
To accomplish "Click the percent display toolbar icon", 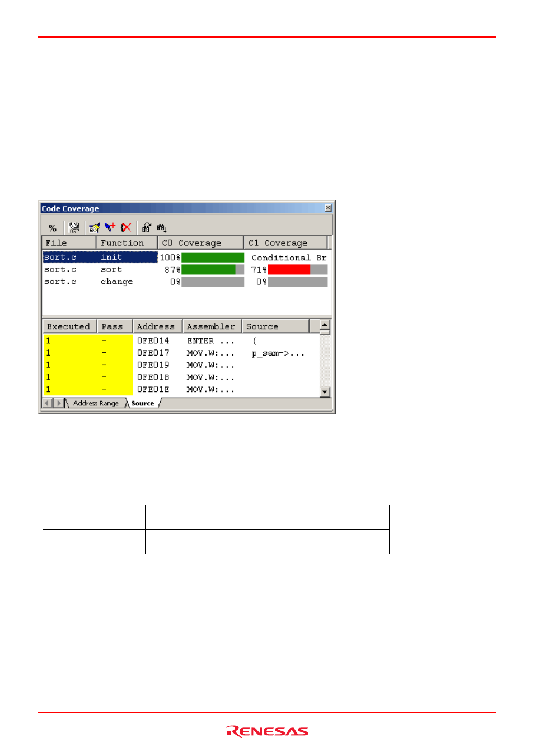I will pos(53,227).
